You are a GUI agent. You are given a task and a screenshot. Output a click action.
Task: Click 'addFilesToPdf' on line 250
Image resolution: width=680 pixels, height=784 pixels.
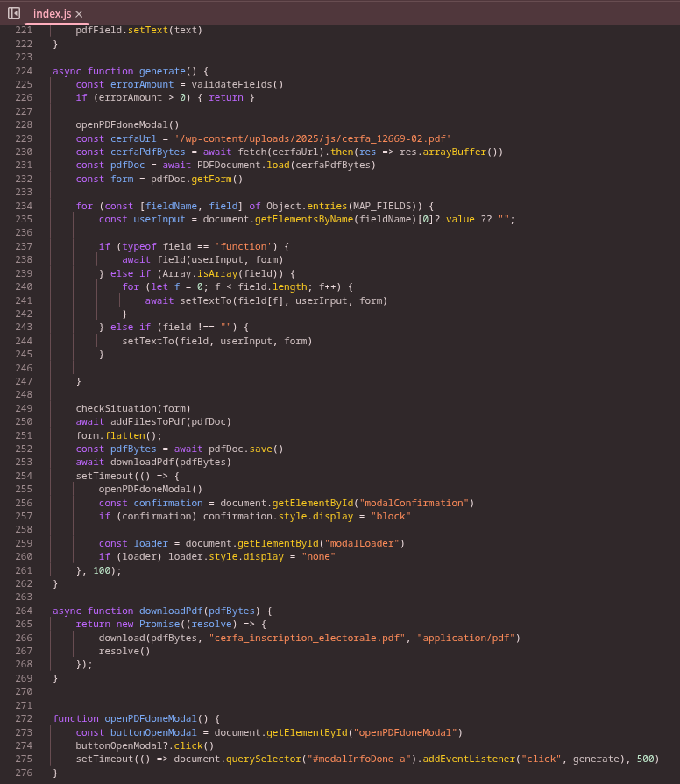click(x=148, y=421)
